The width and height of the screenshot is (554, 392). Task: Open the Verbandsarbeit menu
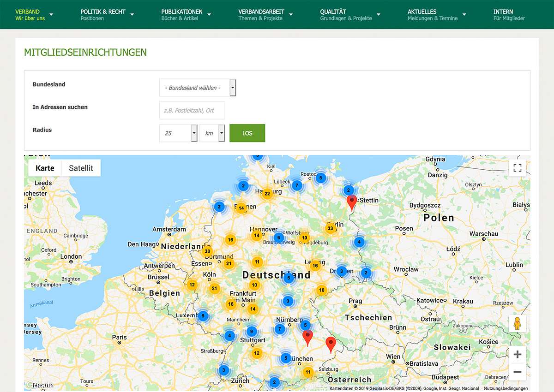(x=261, y=15)
